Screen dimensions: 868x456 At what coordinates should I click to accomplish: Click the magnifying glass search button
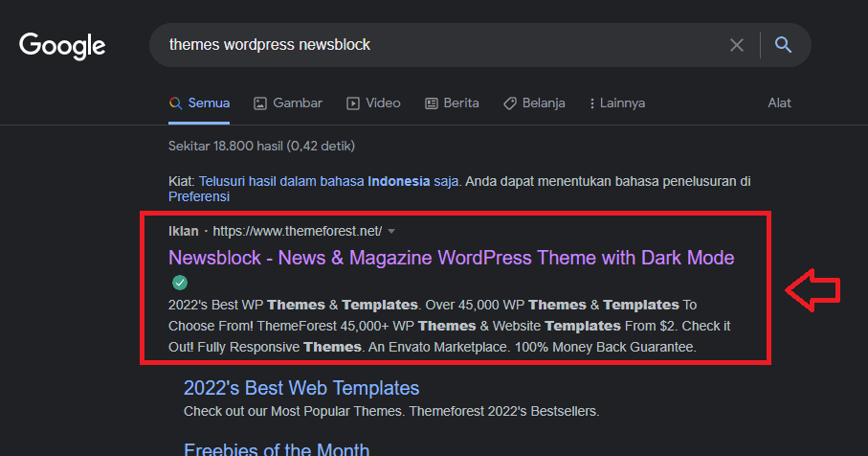pos(783,44)
